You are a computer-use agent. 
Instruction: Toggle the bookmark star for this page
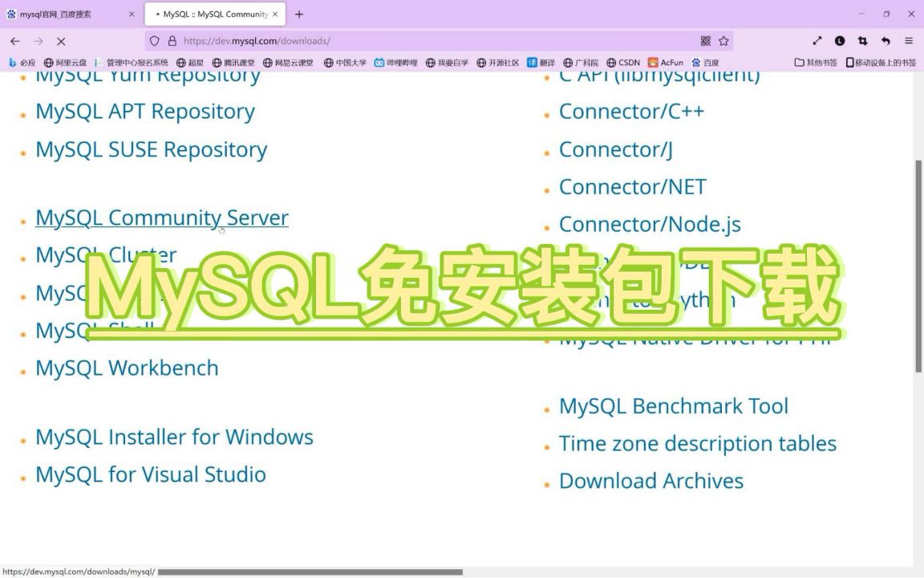tap(724, 40)
